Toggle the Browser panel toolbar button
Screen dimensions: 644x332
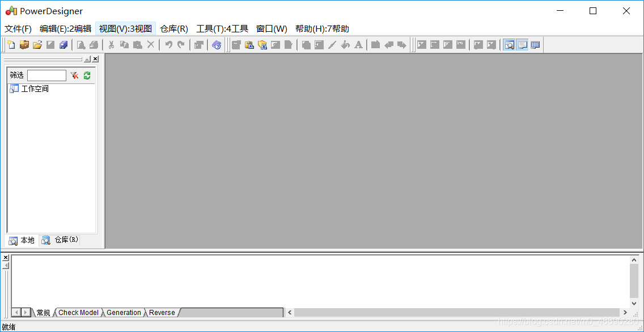[509, 45]
